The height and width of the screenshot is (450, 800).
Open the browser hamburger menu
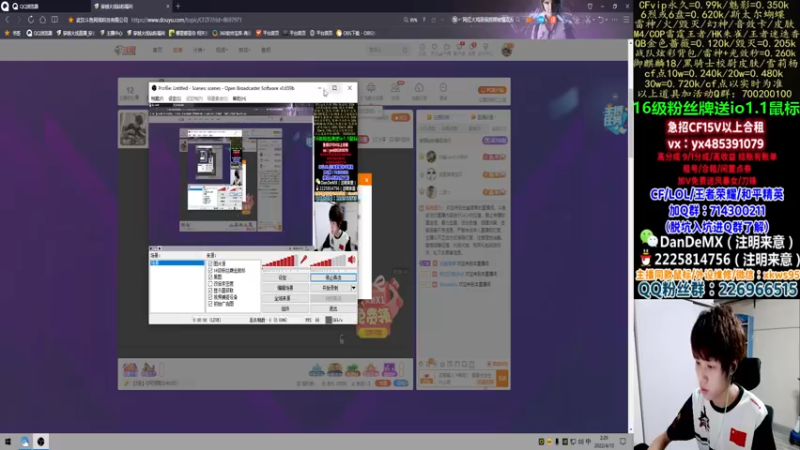(626, 20)
